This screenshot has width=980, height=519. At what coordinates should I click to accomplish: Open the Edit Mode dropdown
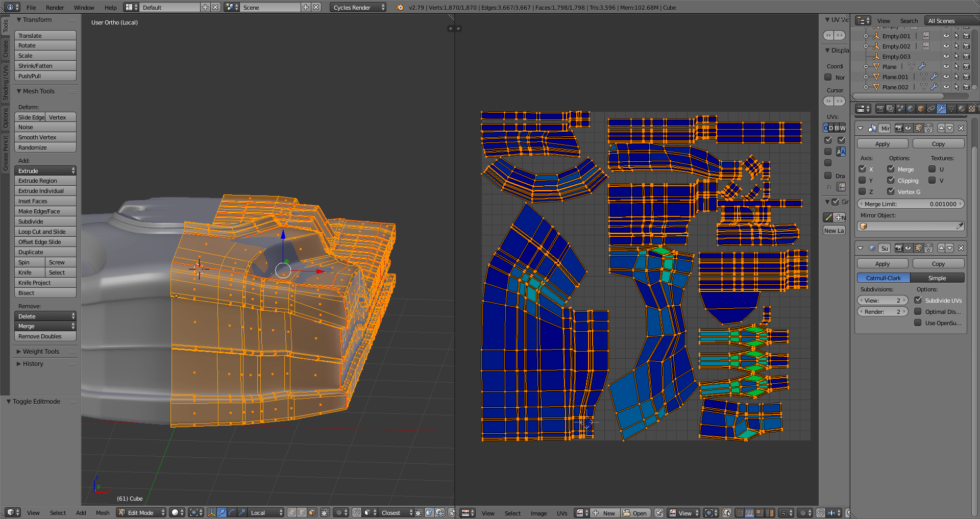tap(141, 513)
